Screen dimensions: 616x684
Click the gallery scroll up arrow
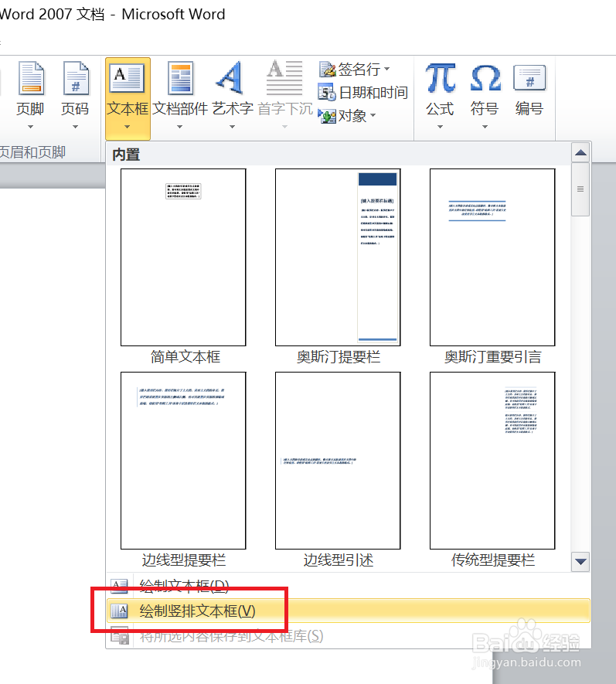click(x=580, y=153)
